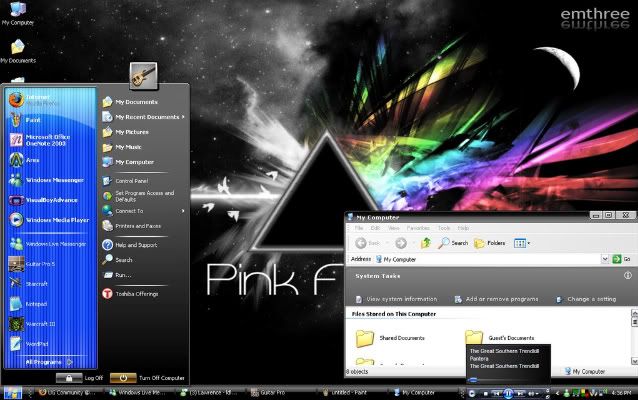Mute volume in taskbar media player
The height and width of the screenshot is (400, 638).
point(531,393)
